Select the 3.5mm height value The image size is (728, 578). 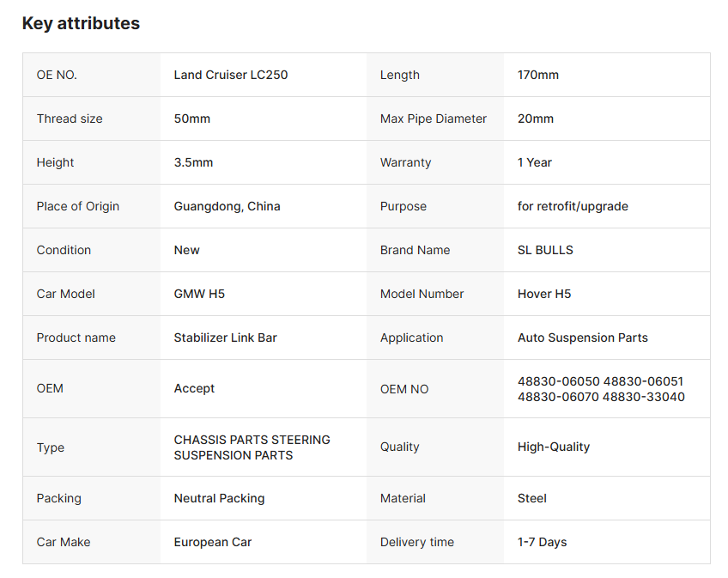point(193,162)
